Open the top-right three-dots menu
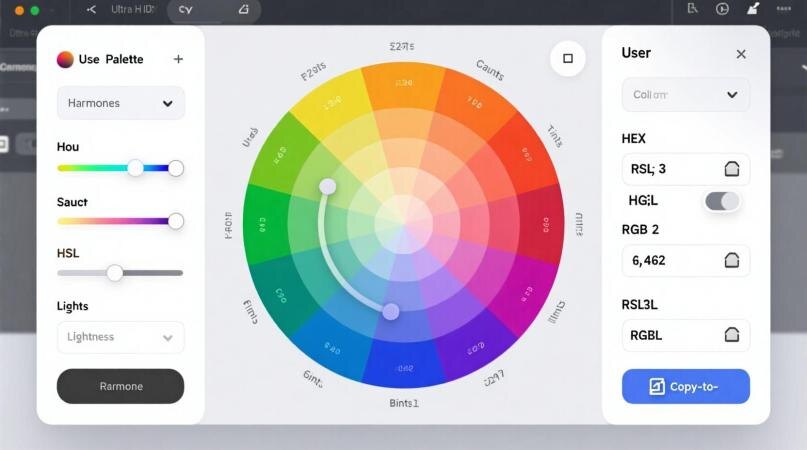Image resolution: width=807 pixels, height=450 pixels. 783,9
